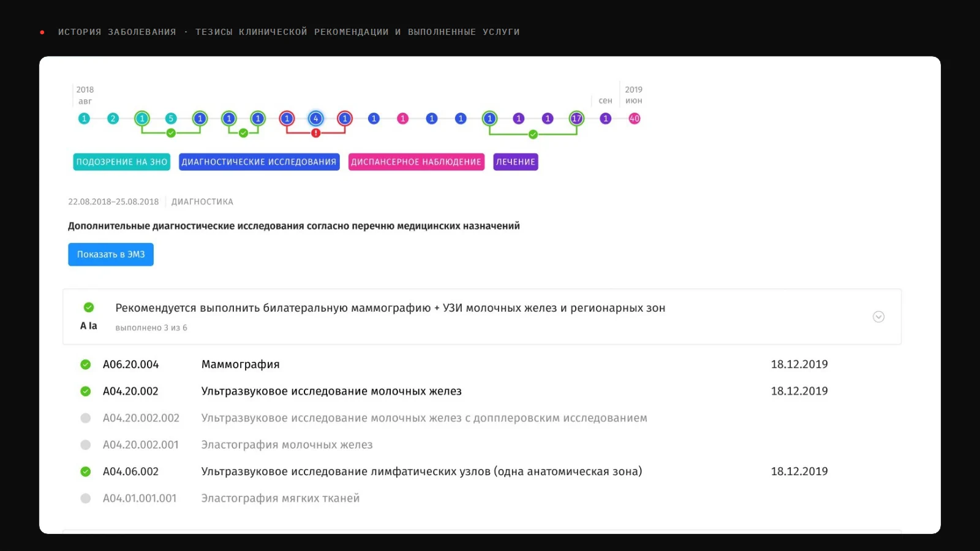Click the green status check above A Ia

click(89, 307)
